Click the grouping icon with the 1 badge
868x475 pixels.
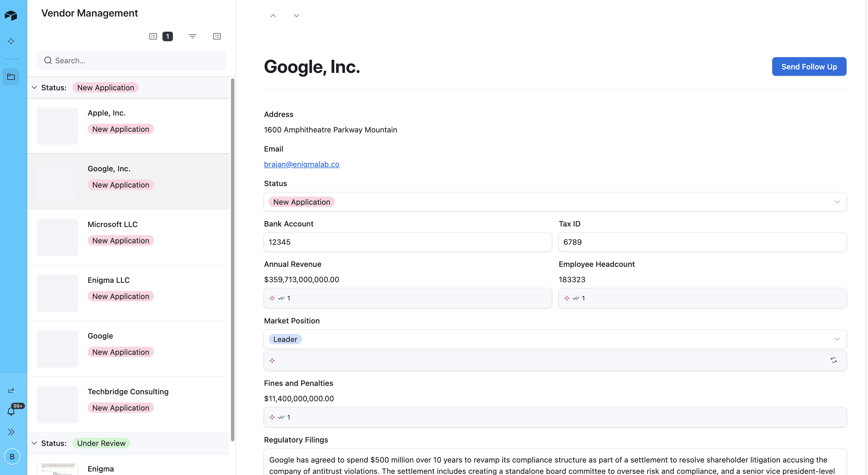(x=161, y=36)
